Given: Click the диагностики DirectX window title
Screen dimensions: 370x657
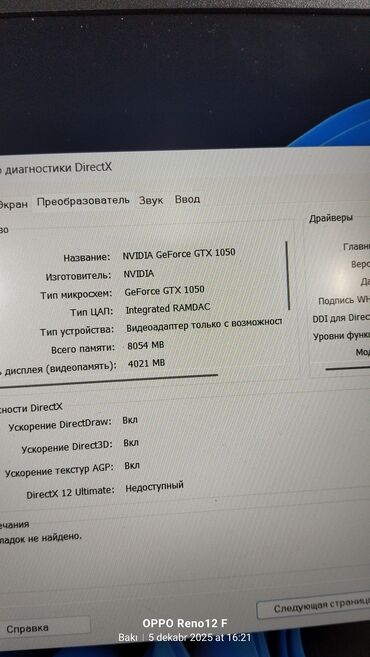Looking at the screenshot, I should coord(58,168).
